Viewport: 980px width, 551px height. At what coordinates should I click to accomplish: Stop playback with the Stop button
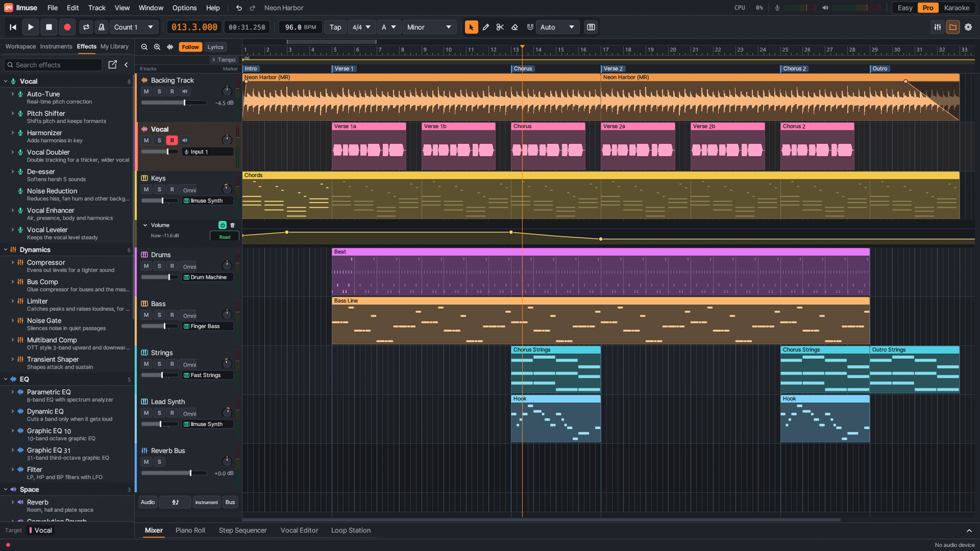[x=49, y=27]
